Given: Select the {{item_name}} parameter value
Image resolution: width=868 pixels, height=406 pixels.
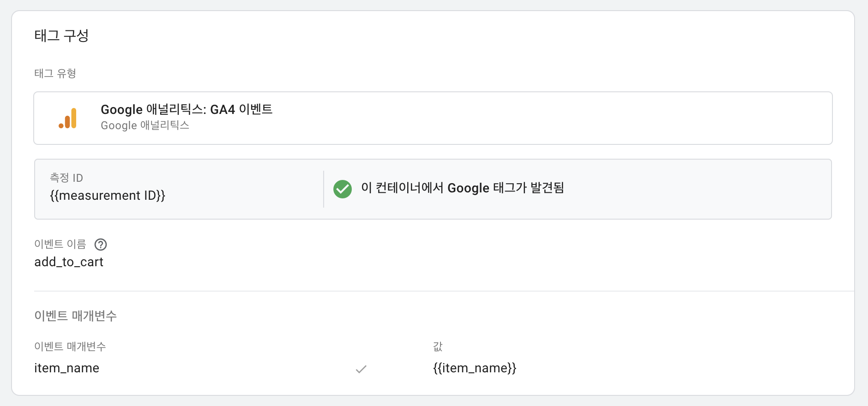Looking at the screenshot, I should (475, 368).
